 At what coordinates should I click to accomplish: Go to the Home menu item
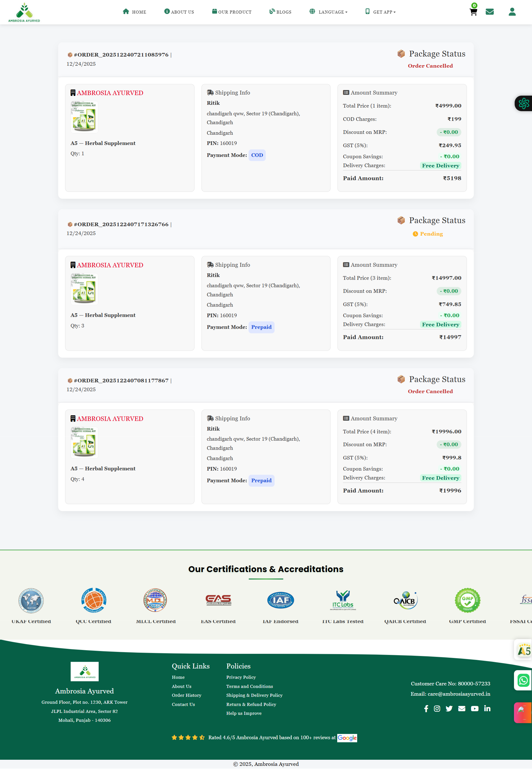click(134, 12)
